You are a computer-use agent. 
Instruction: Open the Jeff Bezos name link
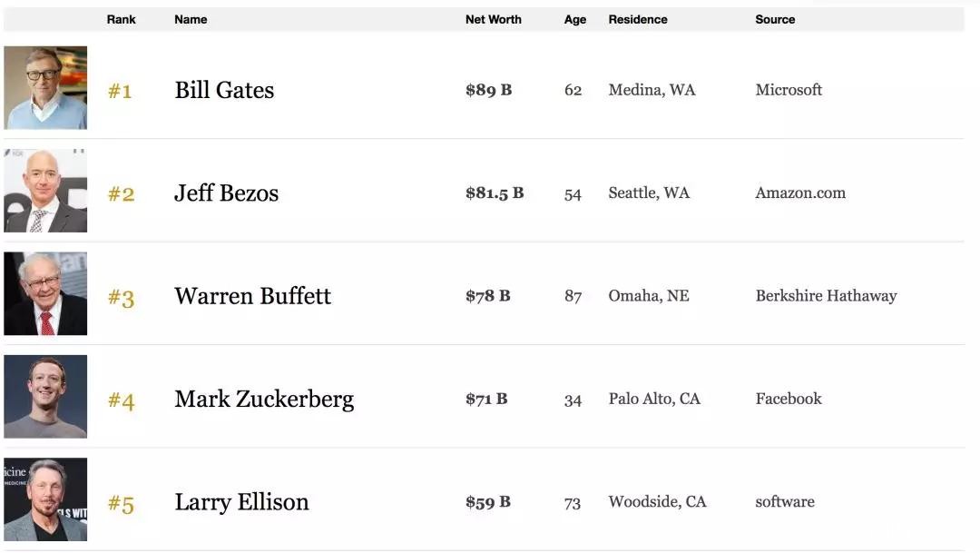[226, 193]
